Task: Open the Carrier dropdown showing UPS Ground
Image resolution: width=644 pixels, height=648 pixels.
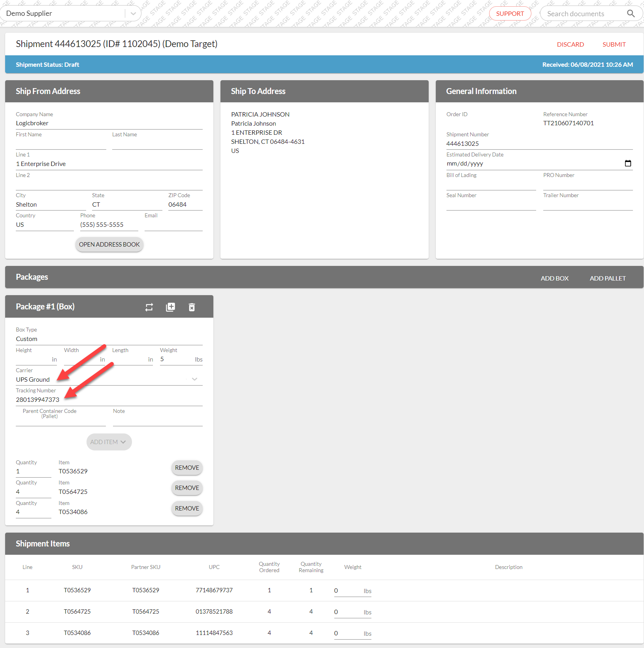Action: click(194, 379)
